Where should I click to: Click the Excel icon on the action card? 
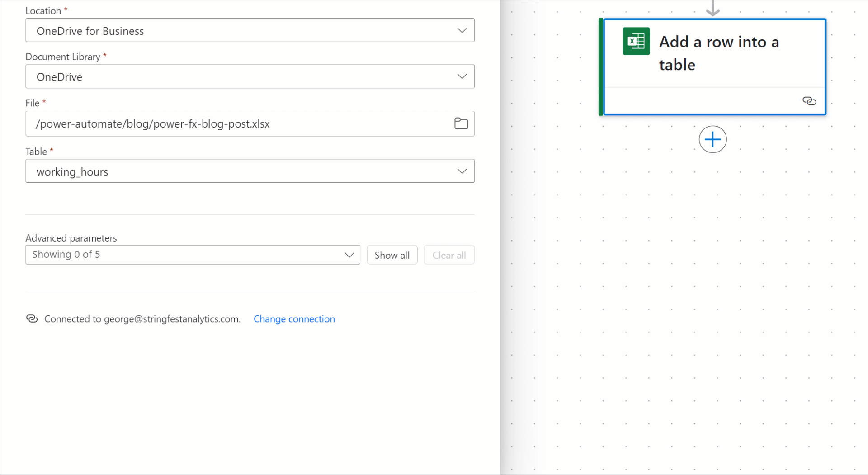[x=636, y=41]
